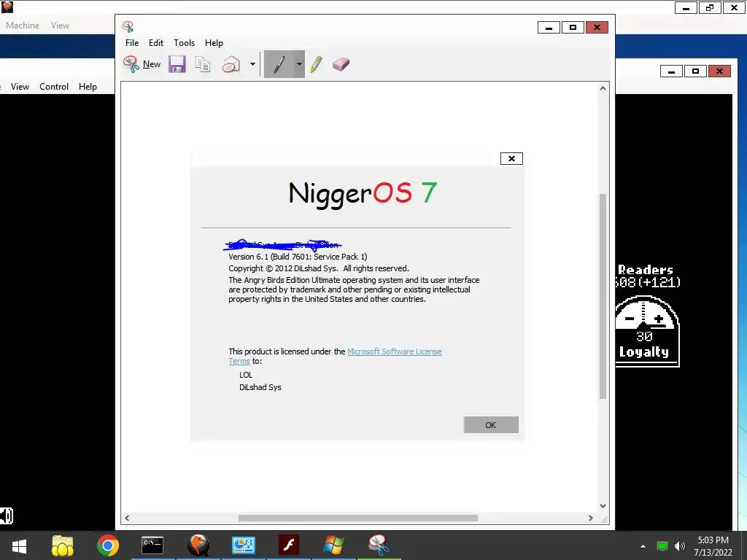Click the vertical scrollbar down arrow
This screenshot has width=747, height=560.
pyautogui.click(x=603, y=506)
